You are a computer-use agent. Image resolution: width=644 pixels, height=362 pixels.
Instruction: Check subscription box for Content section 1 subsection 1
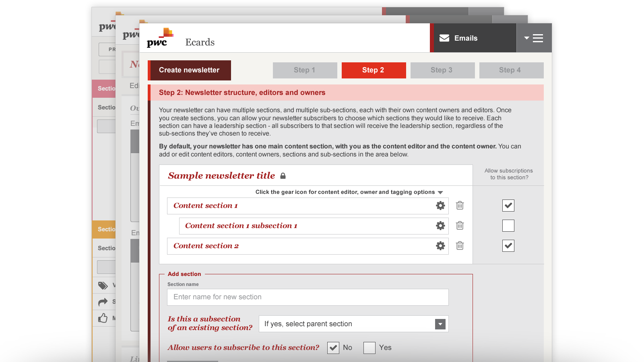coord(508,226)
